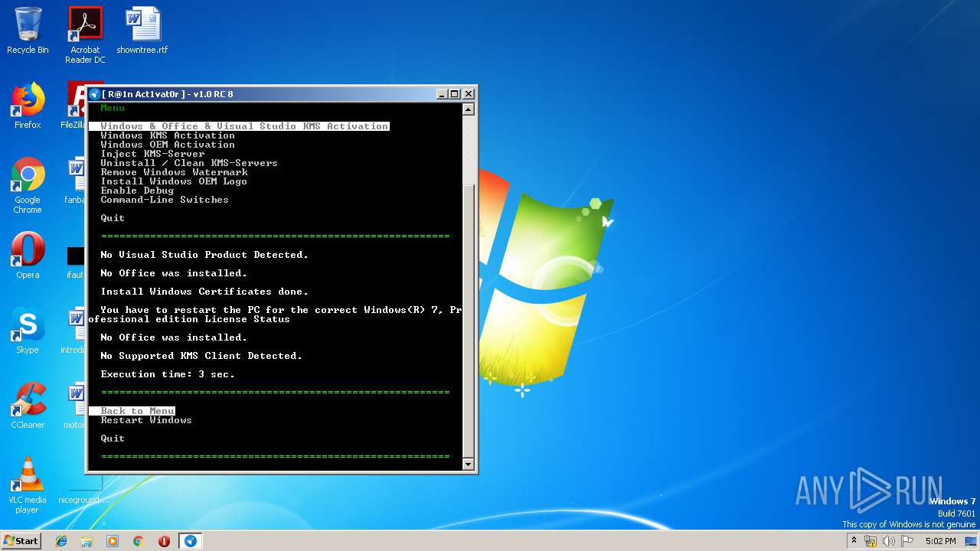Open VLC media player shortcut

pyautogui.click(x=28, y=485)
